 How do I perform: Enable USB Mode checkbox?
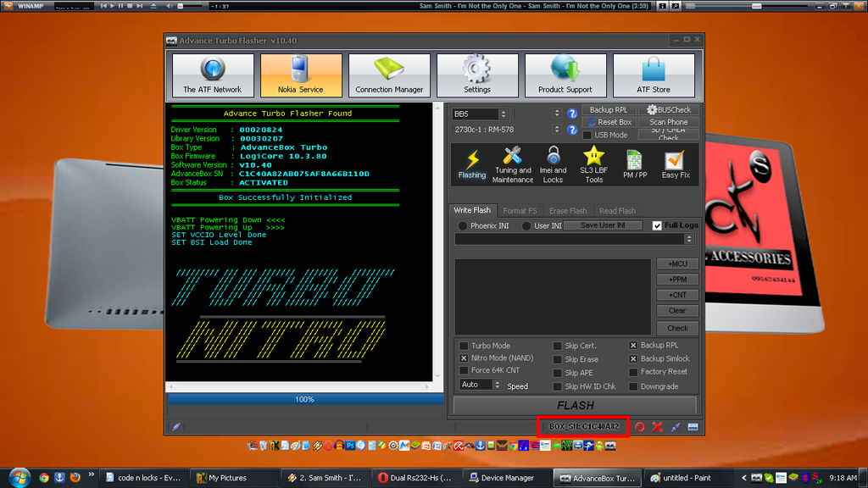point(587,136)
